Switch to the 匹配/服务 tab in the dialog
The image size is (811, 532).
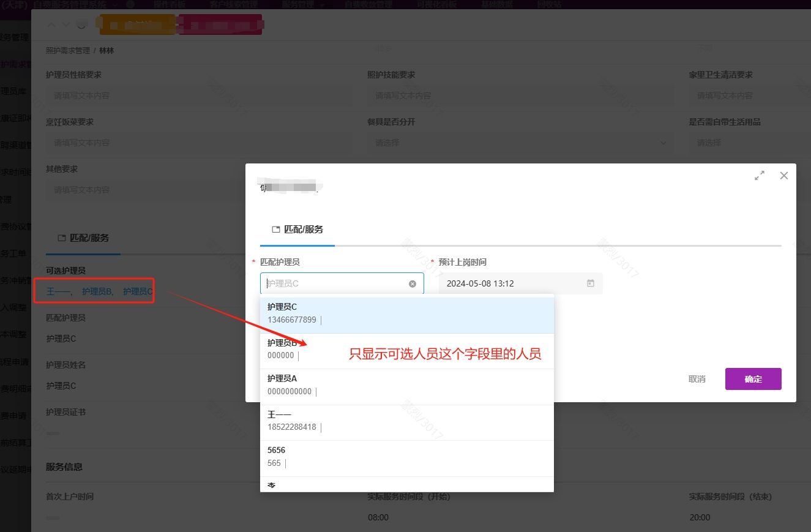(302, 229)
